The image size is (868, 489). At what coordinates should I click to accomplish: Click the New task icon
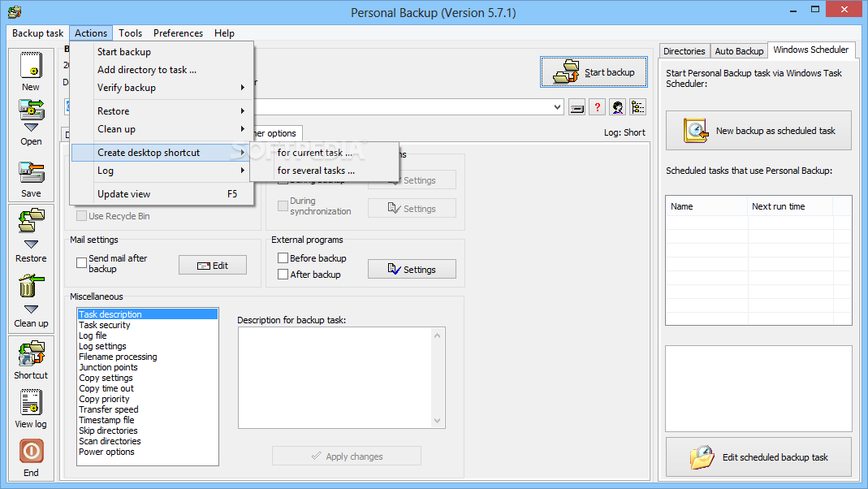(31, 65)
